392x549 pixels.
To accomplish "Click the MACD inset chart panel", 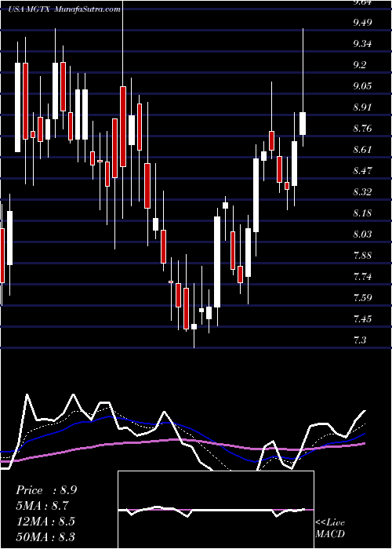I will tap(216, 510).
